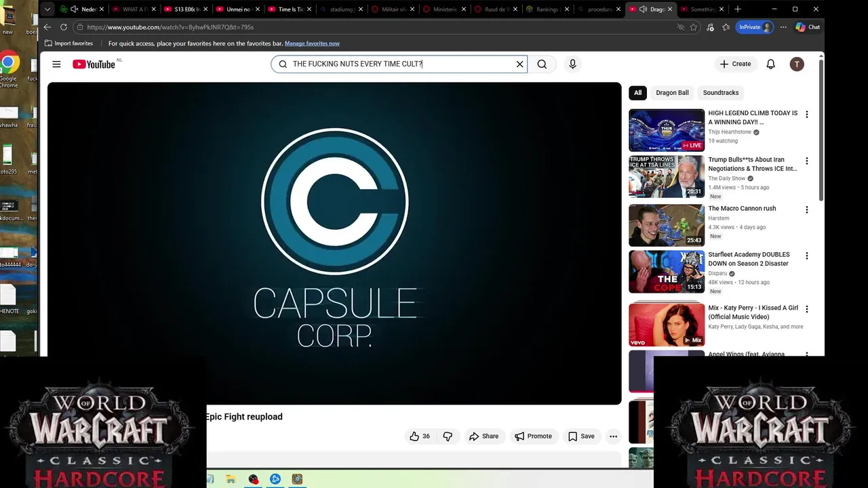
Task: Like the video with thumbs up
Action: pyautogui.click(x=420, y=436)
